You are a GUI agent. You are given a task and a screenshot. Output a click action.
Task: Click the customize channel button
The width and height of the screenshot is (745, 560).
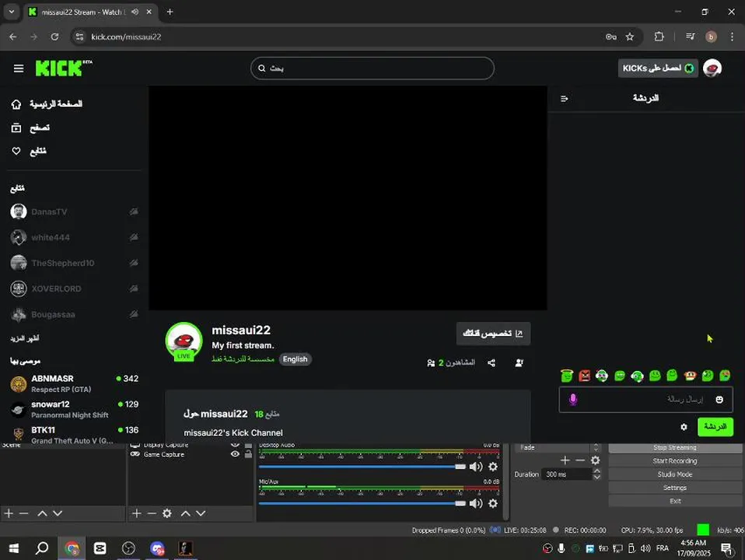click(493, 334)
